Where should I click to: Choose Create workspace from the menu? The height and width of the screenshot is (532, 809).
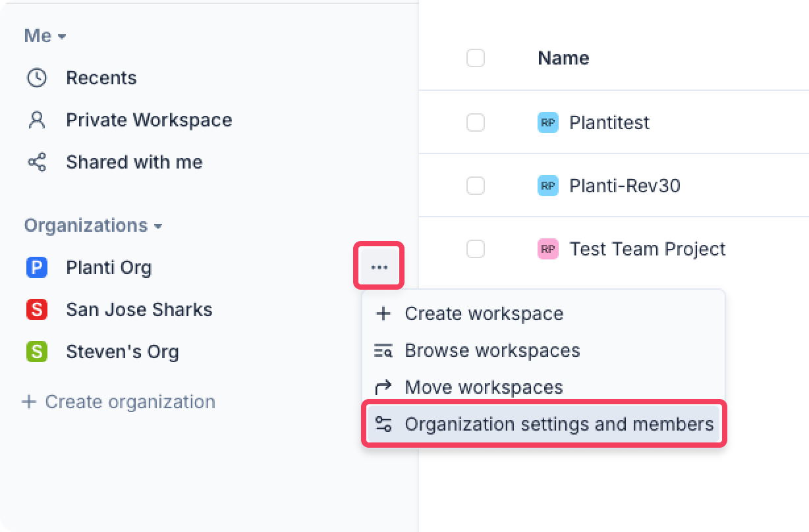coord(484,313)
